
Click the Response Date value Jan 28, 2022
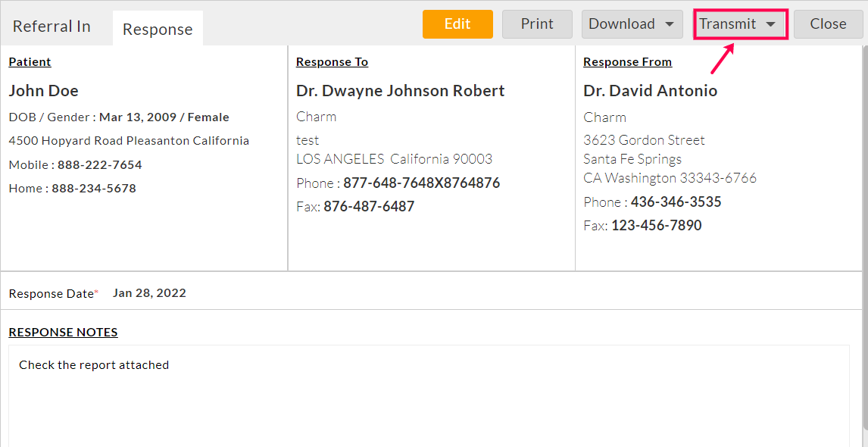tap(149, 293)
